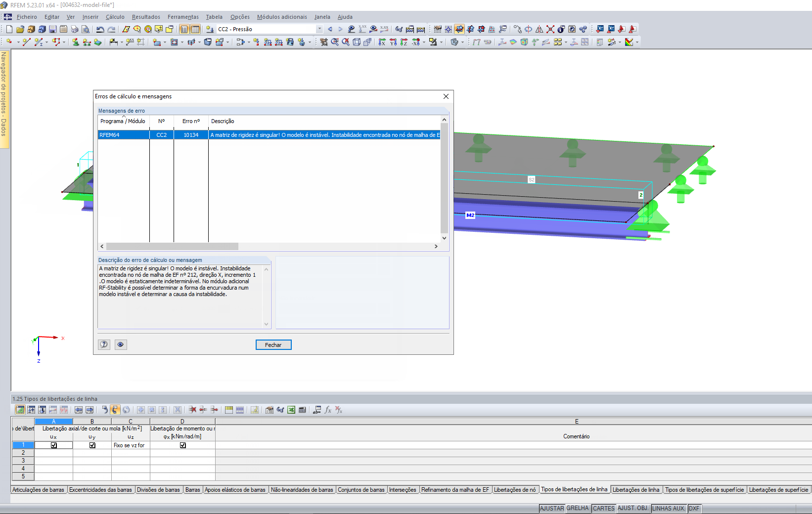Open the Módulos adicionais menu
The height and width of the screenshot is (514, 812).
click(282, 17)
